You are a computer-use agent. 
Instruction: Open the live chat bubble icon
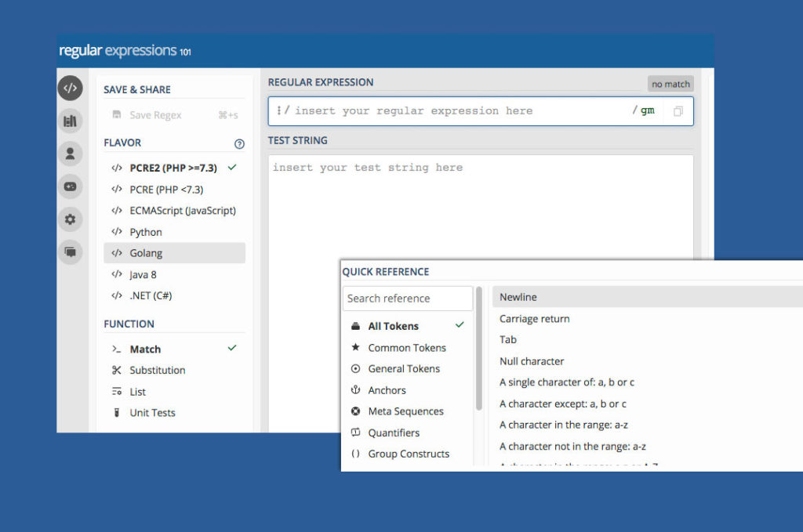[x=70, y=252]
